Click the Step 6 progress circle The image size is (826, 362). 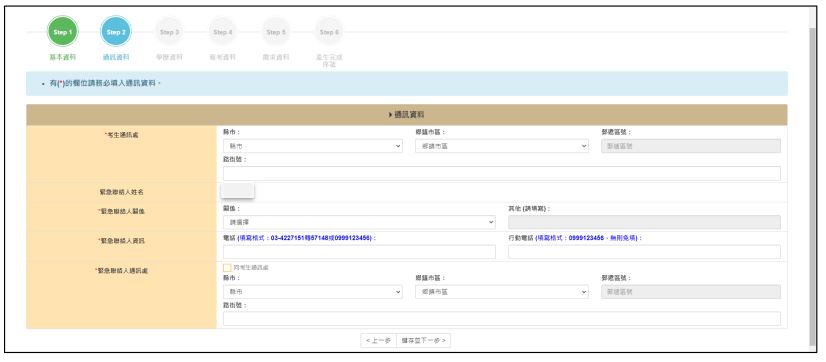pos(329,32)
